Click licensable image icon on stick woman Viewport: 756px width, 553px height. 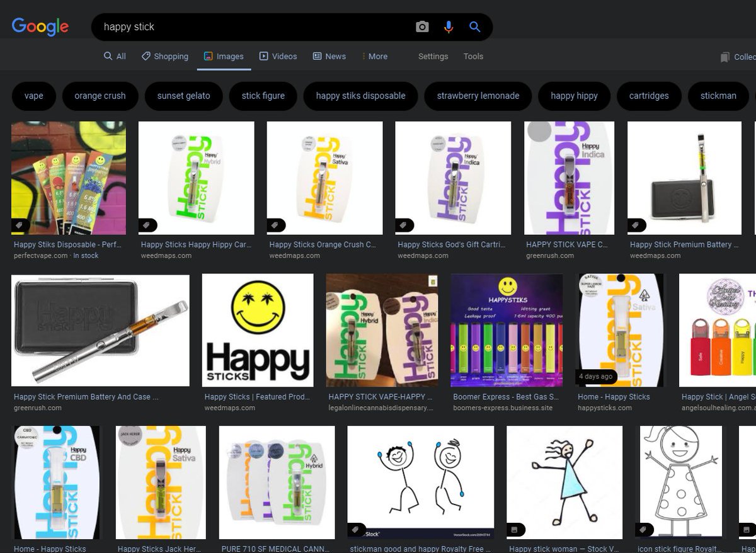tap(516, 530)
